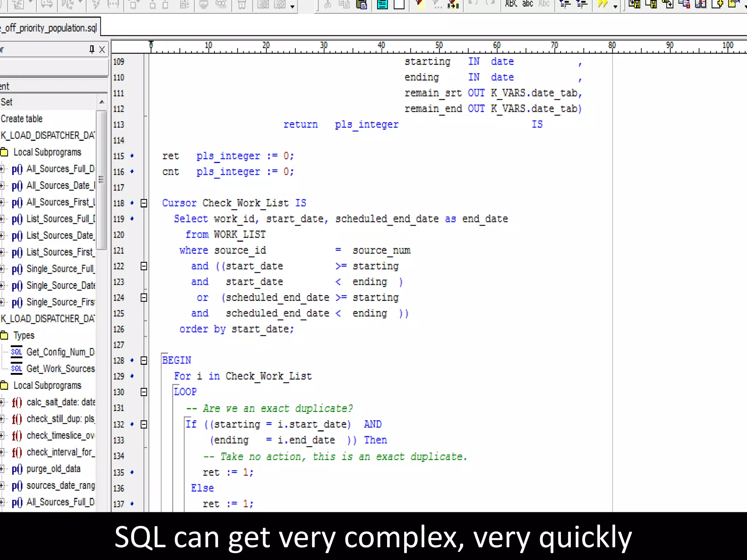
Task: Click column 40 on the ruler
Action: pyautogui.click(x=381, y=46)
